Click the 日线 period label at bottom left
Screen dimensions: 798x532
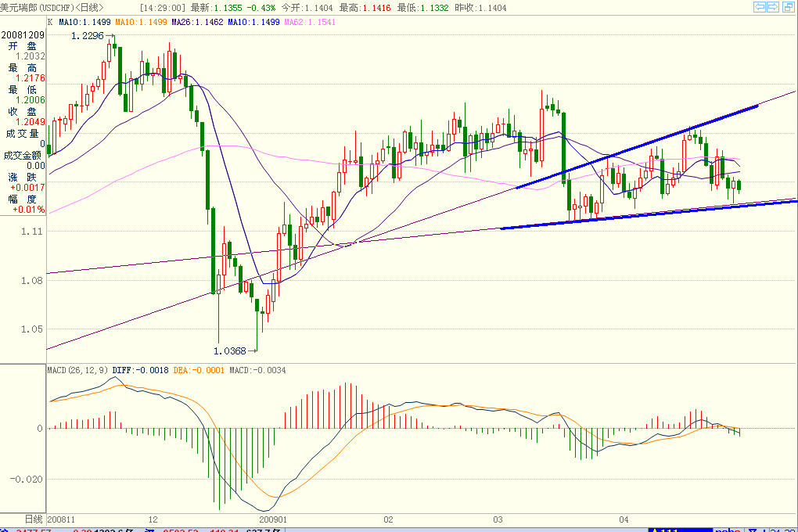(34, 519)
